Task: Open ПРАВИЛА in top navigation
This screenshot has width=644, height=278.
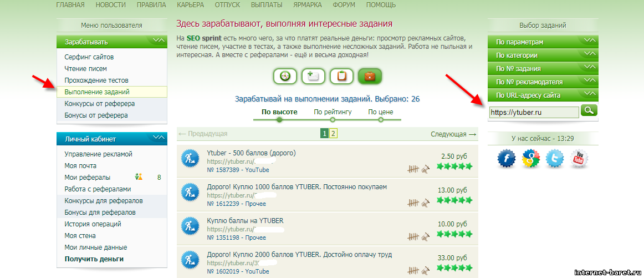Action: [x=152, y=5]
